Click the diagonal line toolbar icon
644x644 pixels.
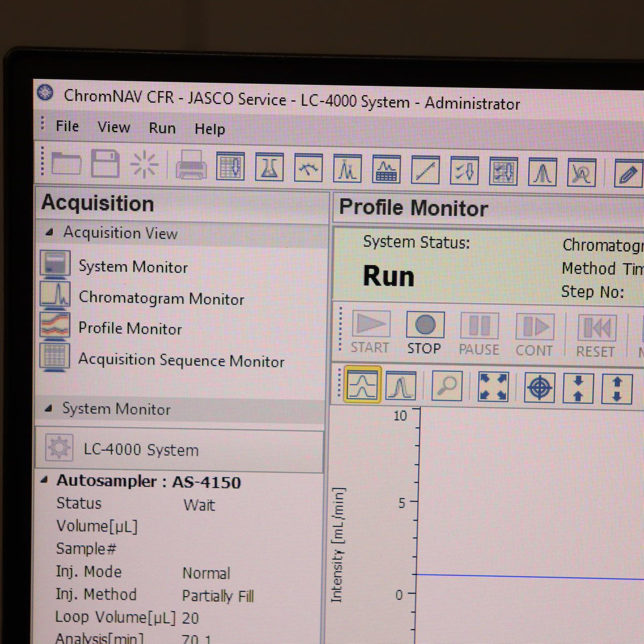(425, 171)
